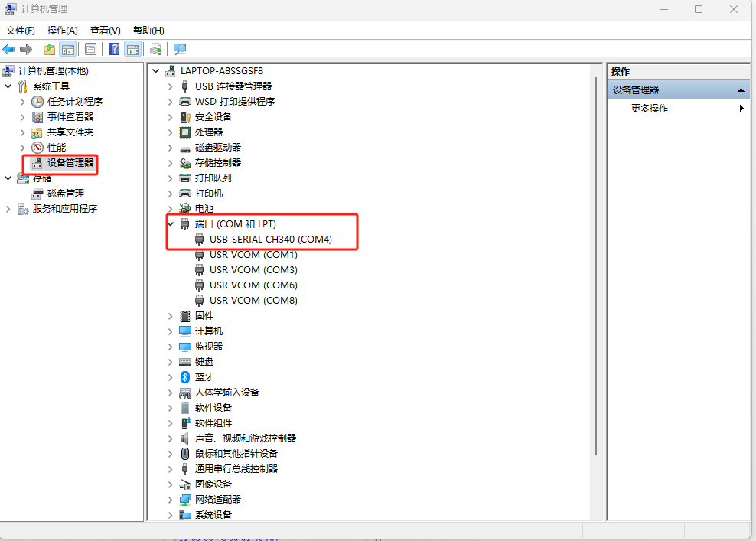Image resolution: width=756 pixels, height=541 pixels.
Task: Expand 通用串行总线控制器 category
Action: coord(170,469)
